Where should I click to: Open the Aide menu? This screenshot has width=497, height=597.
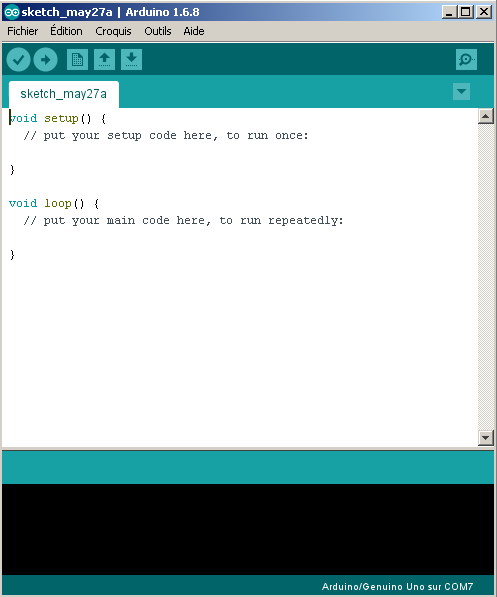pyautogui.click(x=194, y=31)
